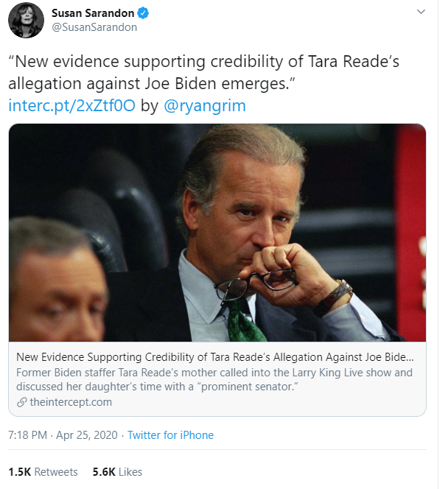
Task: Open the @SusanSarandon handle link
Action: (94, 27)
